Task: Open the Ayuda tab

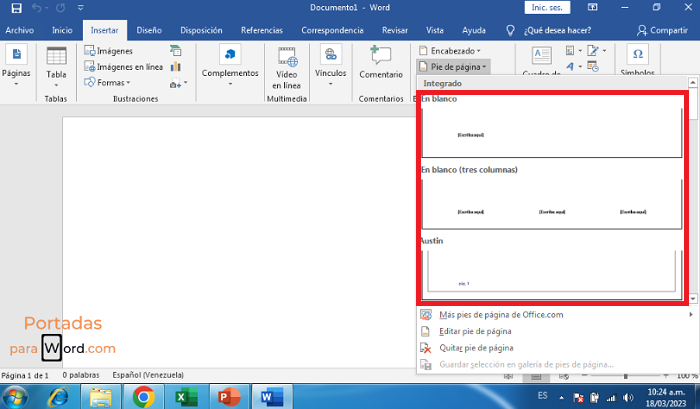Action: [474, 30]
